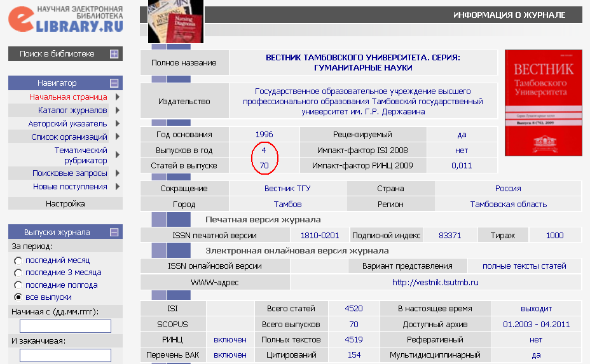Screen dimensions: 590x364
Task: Open the http://vestnik.tsutmb.ru link
Action: point(436,283)
